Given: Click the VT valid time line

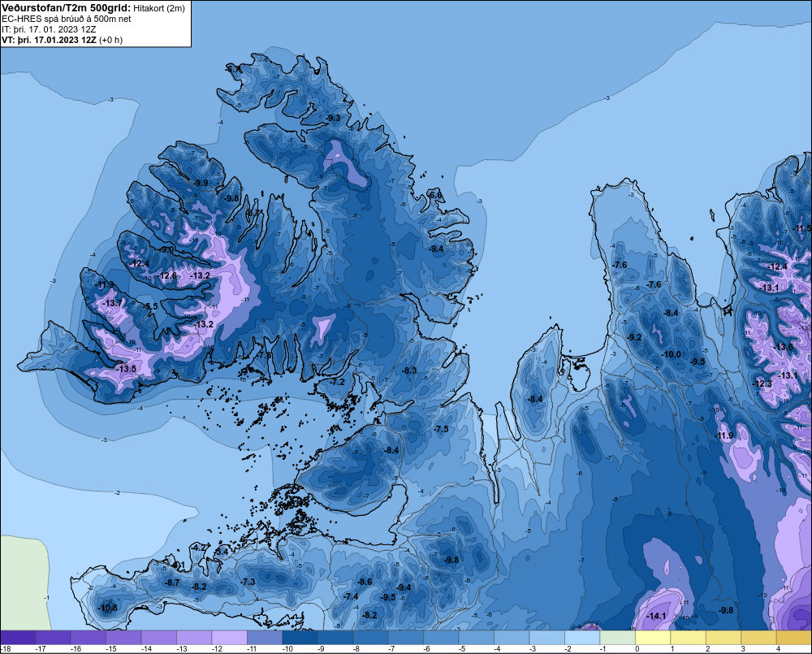Looking at the screenshot, I should pyautogui.click(x=63, y=40).
